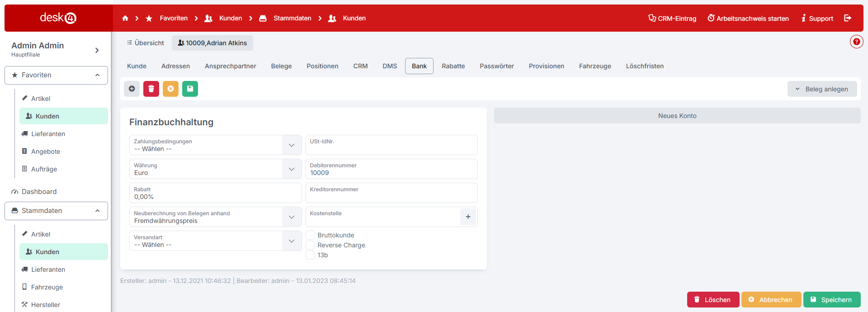Click the orange cancel icon in toolbar

click(170, 89)
